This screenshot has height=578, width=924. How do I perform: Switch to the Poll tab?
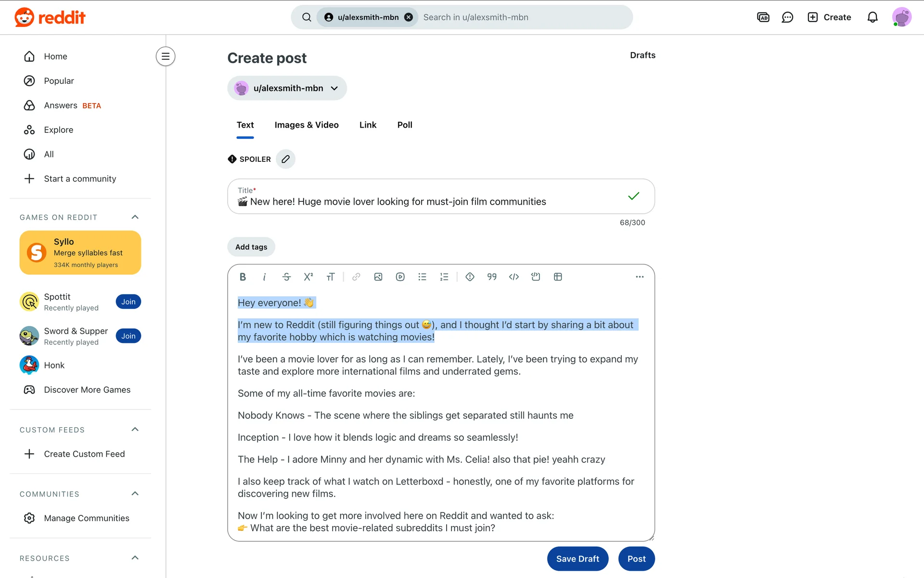[x=404, y=125]
